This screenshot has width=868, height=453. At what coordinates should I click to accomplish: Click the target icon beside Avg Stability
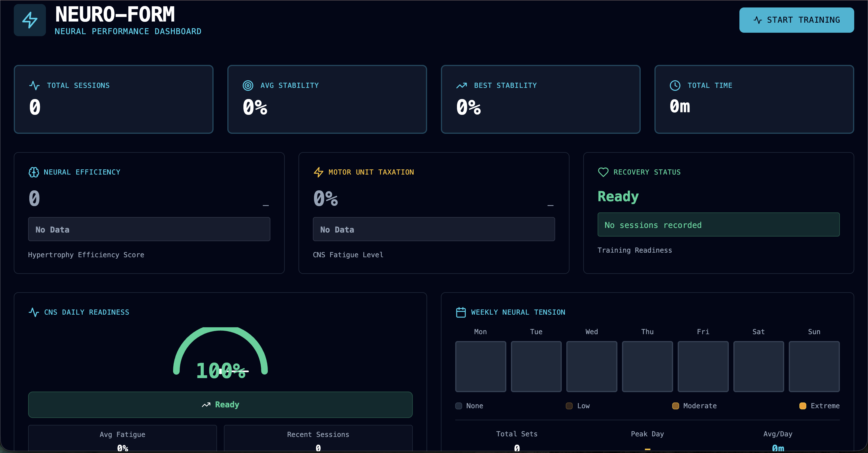pos(248,85)
